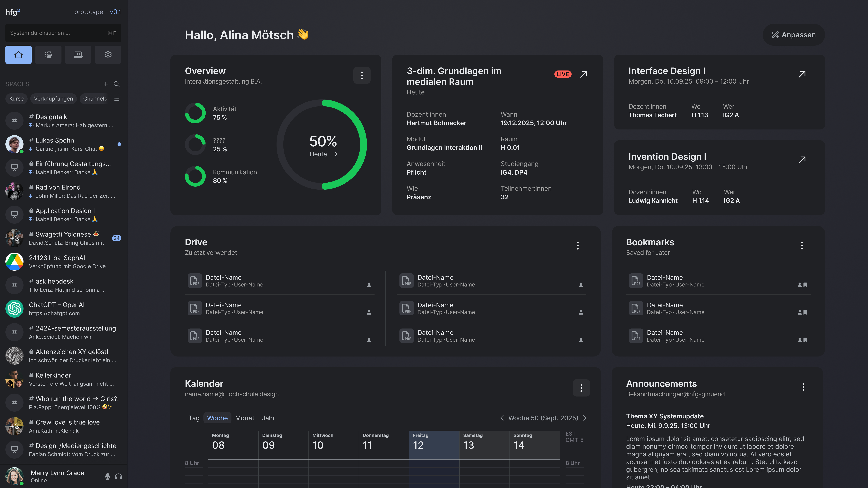The image size is (868, 488).
Task: Open Settings via the gear icon
Action: point(108,54)
